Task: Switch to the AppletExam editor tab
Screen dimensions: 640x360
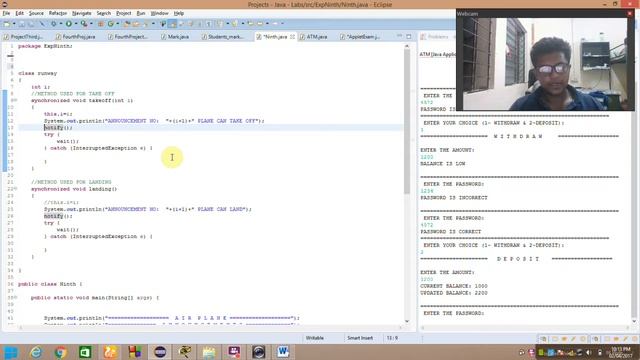Action: point(360,37)
